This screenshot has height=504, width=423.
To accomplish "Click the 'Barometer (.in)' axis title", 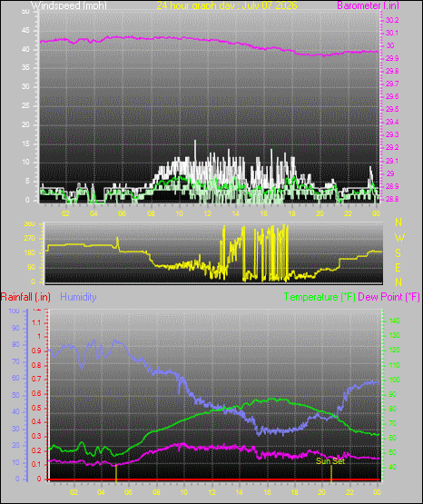I will 368,5.
